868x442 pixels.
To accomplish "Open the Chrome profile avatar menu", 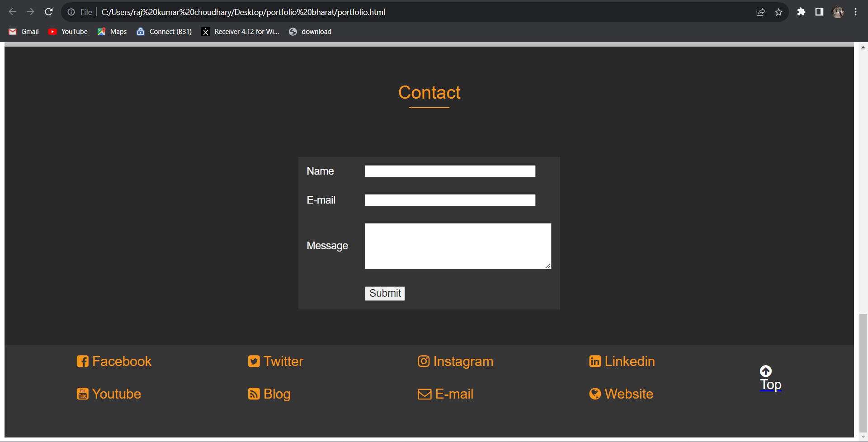I will click(x=838, y=12).
